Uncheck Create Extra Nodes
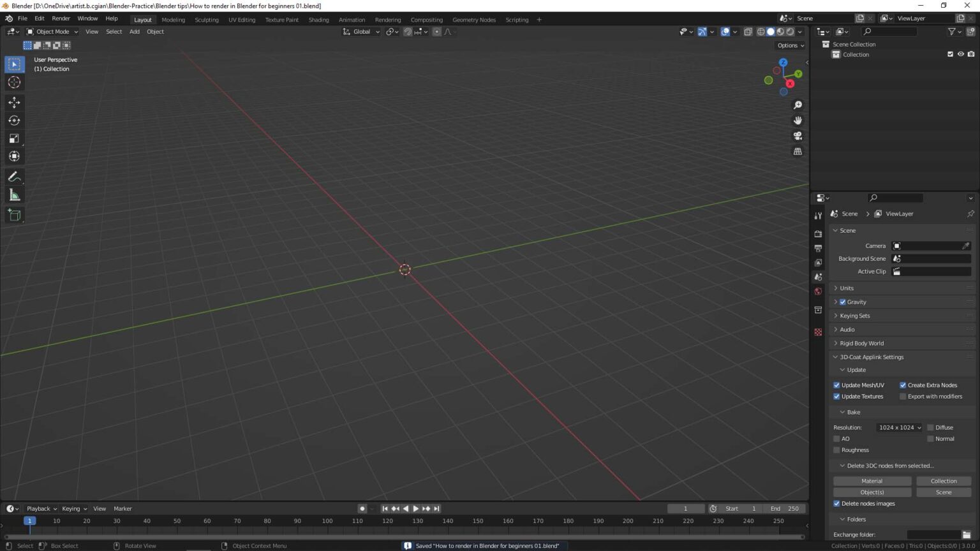The width and height of the screenshot is (980, 551). pos(903,385)
